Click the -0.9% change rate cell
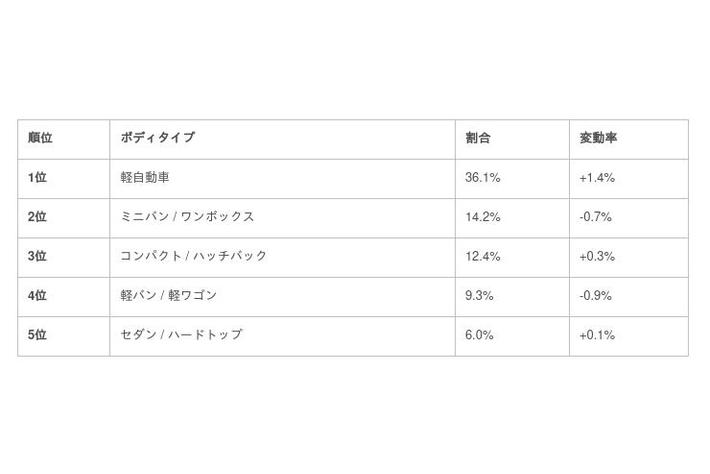The image size is (710, 474). [x=595, y=296]
